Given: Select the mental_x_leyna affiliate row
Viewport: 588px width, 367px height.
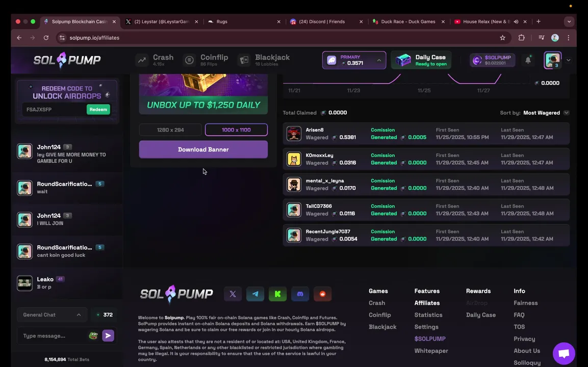Looking at the screenshot, I should [426, 185].
